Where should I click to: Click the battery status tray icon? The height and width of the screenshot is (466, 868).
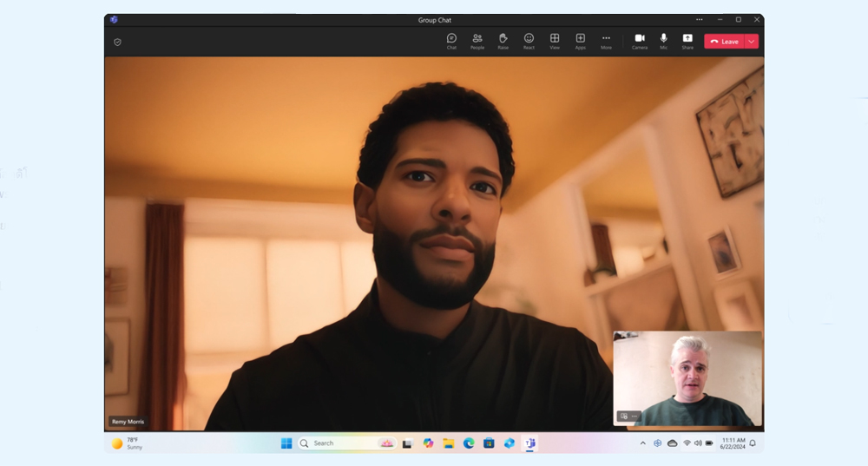[x=709, y=443]
